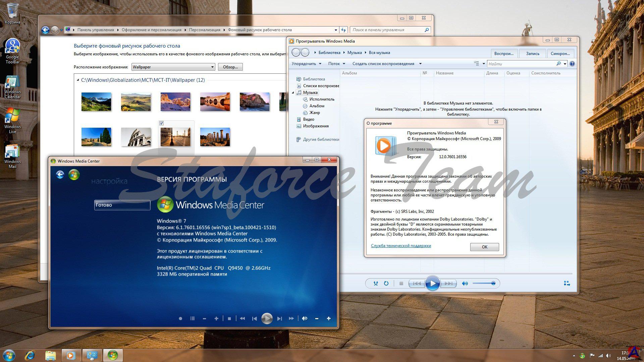Screen dimensions: 644x362
Task: Open Служба технической поддержки link
Action: (401, 246)
